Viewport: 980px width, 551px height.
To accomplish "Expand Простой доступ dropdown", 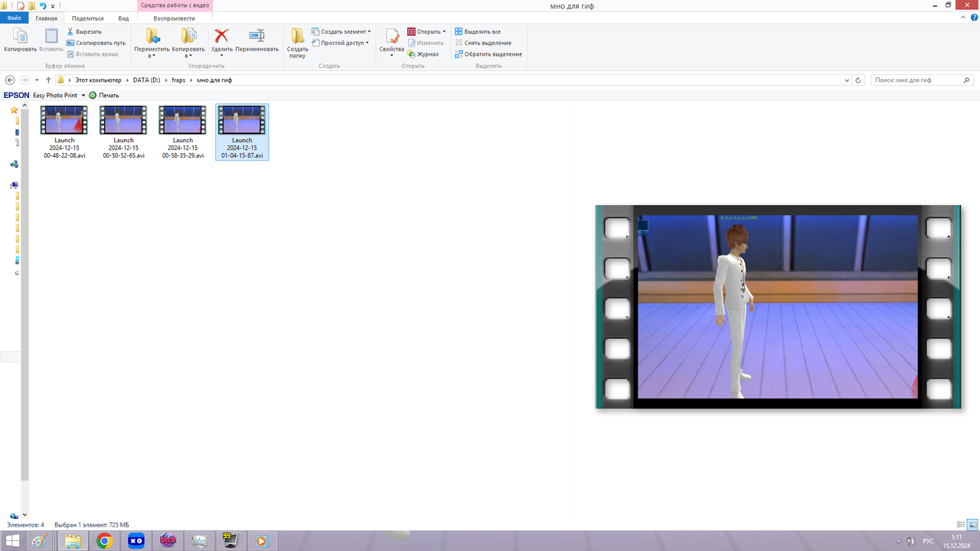I will [x=367, y=43].
